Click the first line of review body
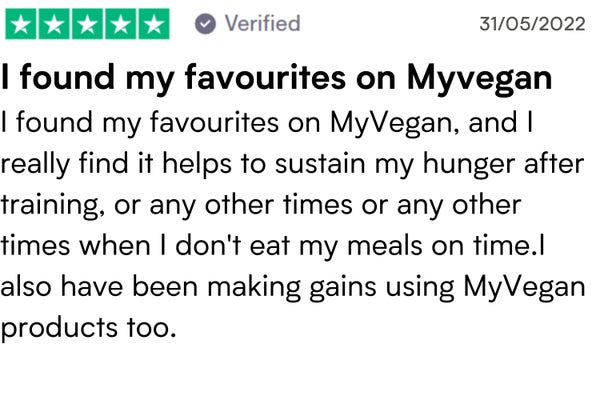Image resolution: width=600 pixels, height=400 pixels. pyautogui.click(x=267, y=124)
